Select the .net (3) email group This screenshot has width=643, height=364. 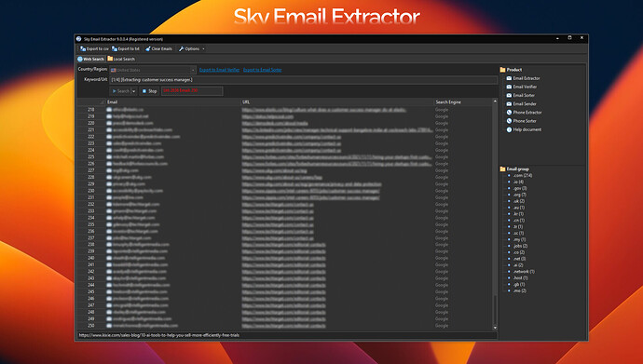click(x=519, y=259)
